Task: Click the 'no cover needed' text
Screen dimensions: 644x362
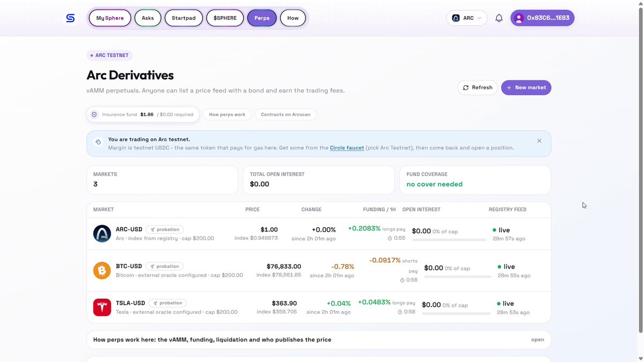Action: [435, 184]
